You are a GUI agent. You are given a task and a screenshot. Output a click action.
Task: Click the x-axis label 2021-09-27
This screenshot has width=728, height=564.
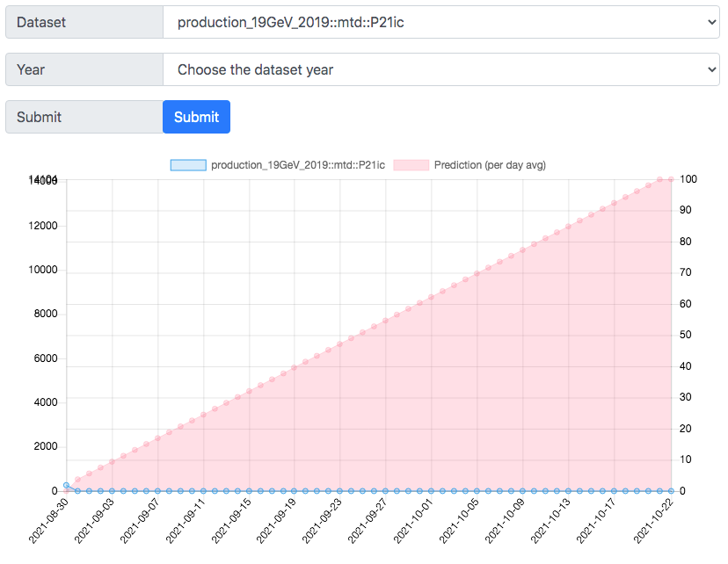click(368, 521)
